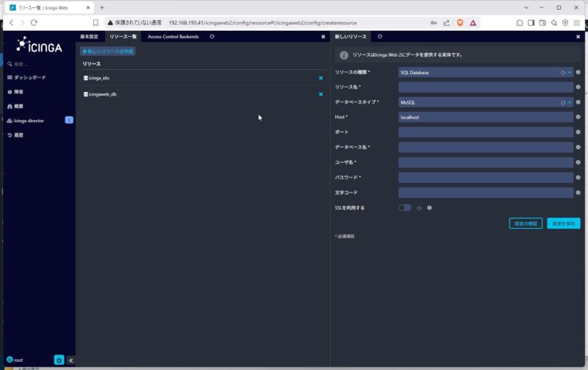The height and width of the screenshot is (370, 588).
Task: Close the リソース一覧 browser tab
Action: [88, 7]
